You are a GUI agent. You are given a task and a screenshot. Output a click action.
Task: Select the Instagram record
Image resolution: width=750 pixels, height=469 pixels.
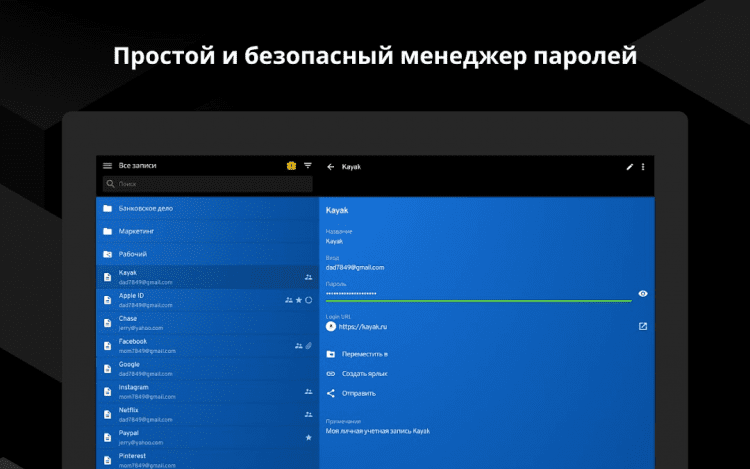[208, 392]
